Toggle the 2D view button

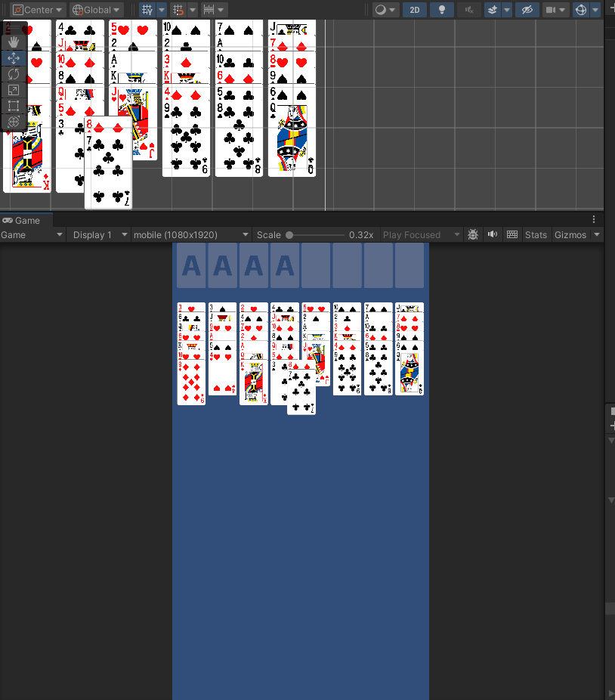(x=415, y=10)
